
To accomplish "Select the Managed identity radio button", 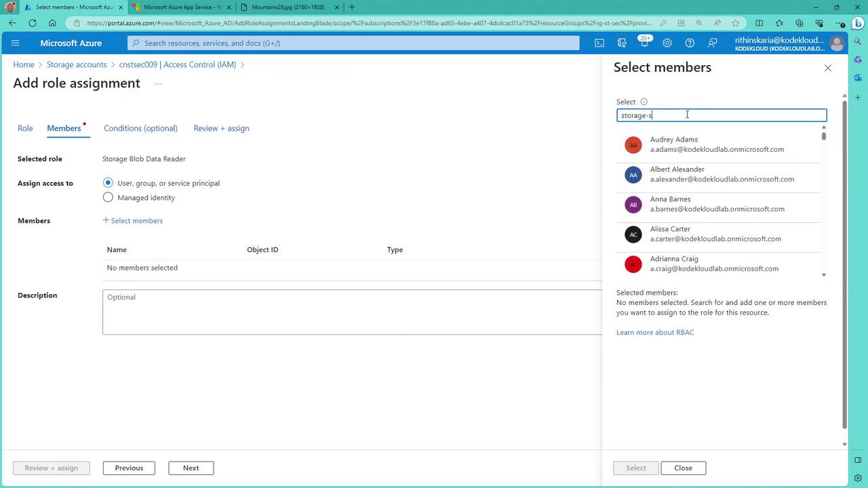I will click(108, 198).
